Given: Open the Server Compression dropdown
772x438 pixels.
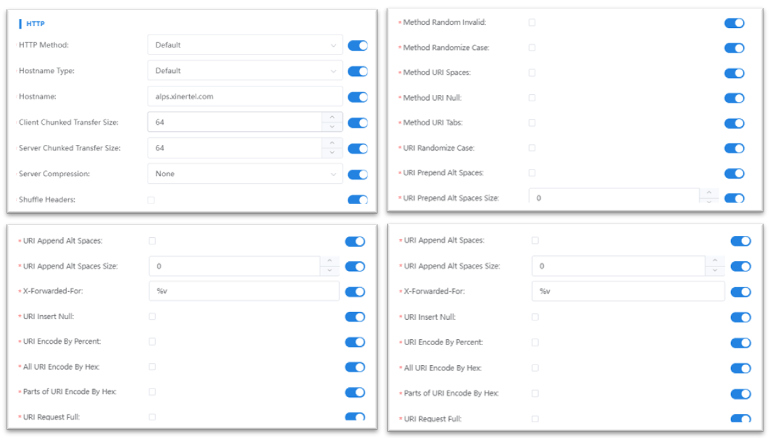Looking at the screenshot, I should point(244,174).
